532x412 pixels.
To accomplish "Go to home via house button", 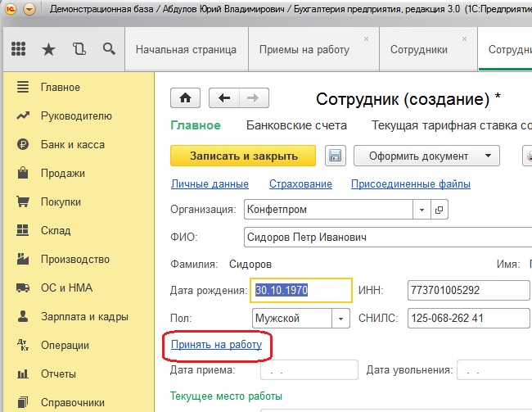I will coord(185,98).
